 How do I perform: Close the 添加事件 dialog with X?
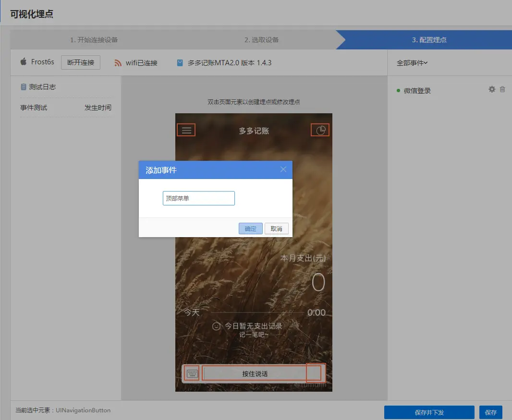coord(283,169)
